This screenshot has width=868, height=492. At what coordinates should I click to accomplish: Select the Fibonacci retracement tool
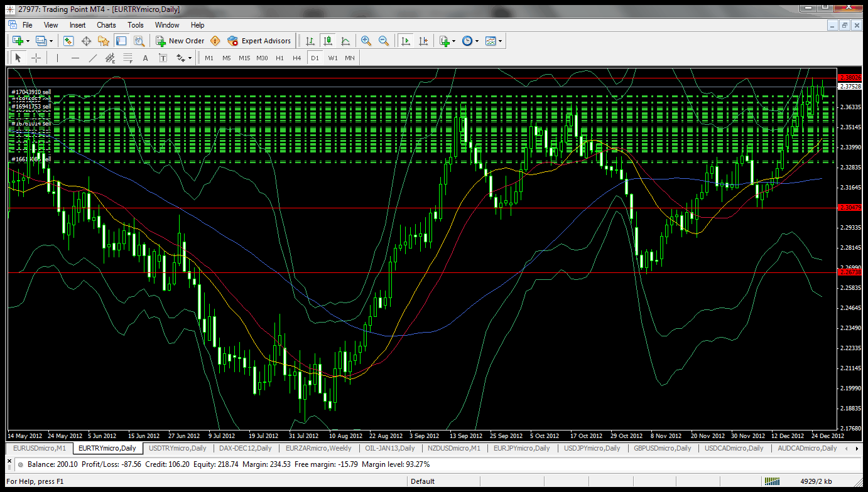coord(129,58)
